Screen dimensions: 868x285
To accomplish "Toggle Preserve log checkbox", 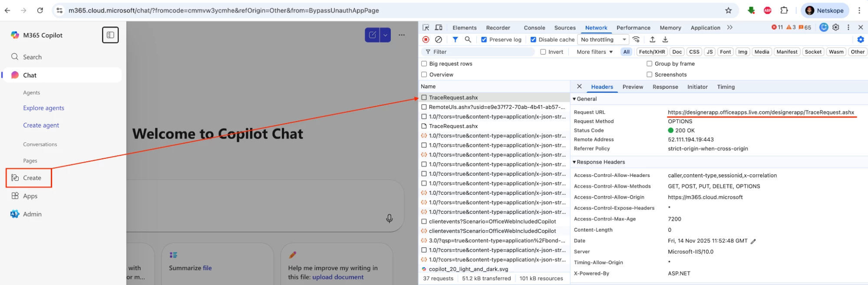I will (484, 39).
